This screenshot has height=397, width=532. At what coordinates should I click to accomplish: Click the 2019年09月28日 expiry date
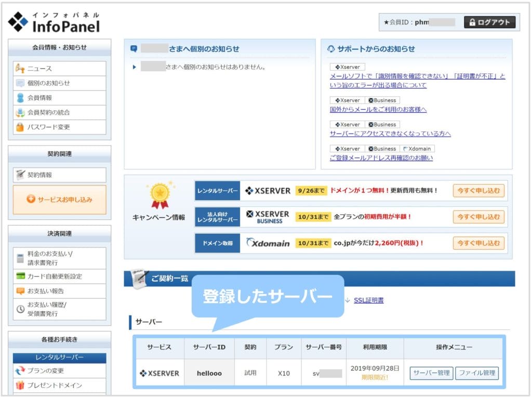(375, 368)
